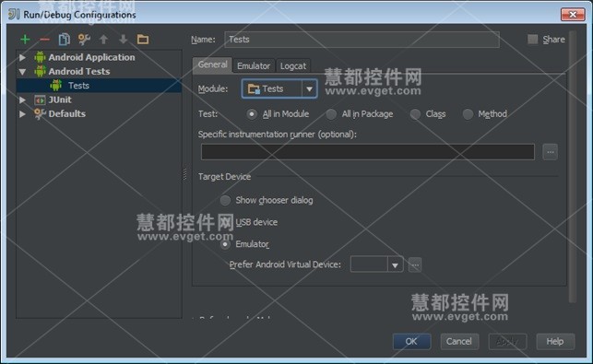Click the OK button

pyautogui.click(x=411, y=341)
